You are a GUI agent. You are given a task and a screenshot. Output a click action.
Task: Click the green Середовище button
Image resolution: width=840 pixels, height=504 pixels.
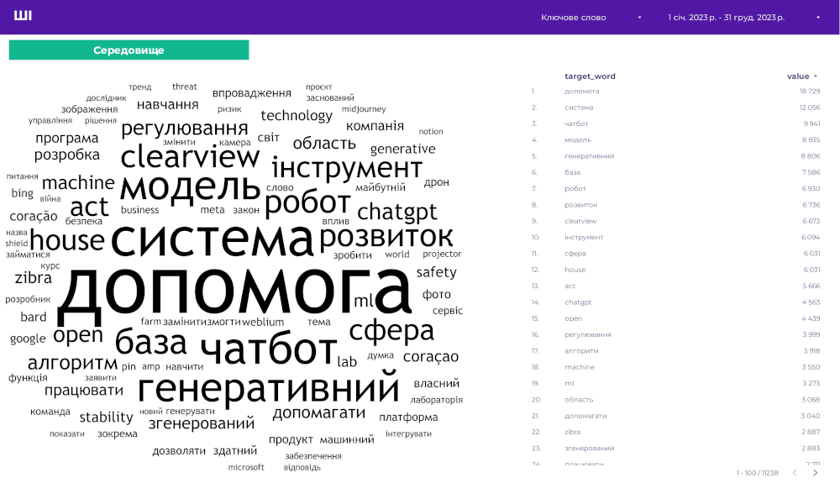(x=129, y=50)
